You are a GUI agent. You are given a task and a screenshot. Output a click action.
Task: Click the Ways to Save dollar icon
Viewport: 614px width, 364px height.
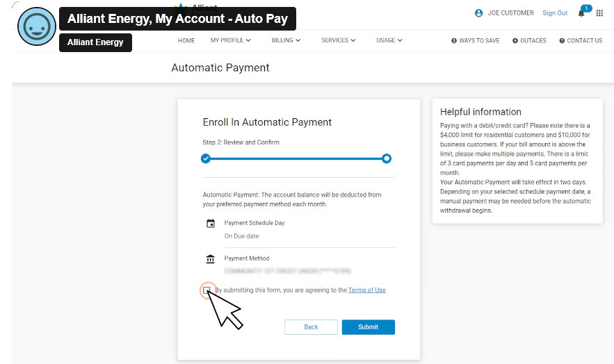pos(454,41)
